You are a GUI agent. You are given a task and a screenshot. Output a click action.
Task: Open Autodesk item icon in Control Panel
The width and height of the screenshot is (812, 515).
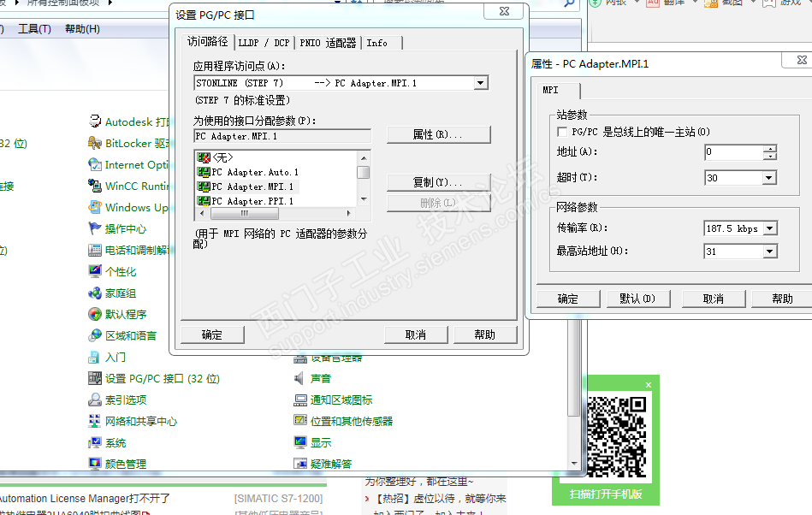click(x=95, y=121)
